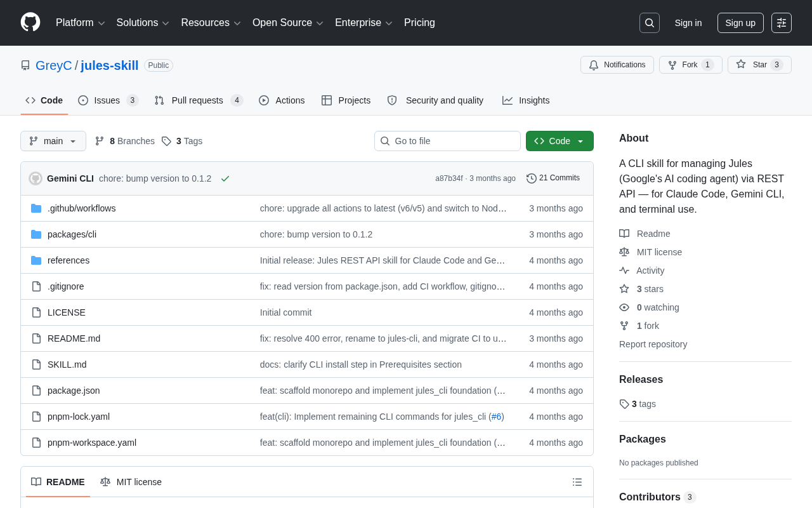Open the GreyC owner profile link

[x=54, y=65]
